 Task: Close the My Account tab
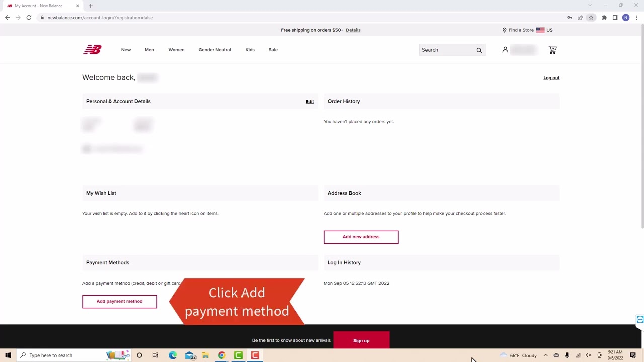click(77, 6)
